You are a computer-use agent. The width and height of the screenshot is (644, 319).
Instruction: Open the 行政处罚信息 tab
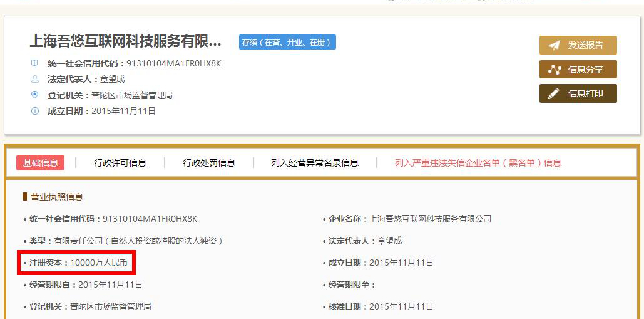(x=209, y=163)
